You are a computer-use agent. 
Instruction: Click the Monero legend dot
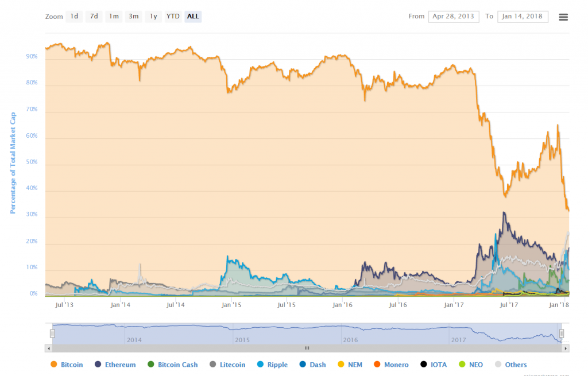click(x=377, y=365)
